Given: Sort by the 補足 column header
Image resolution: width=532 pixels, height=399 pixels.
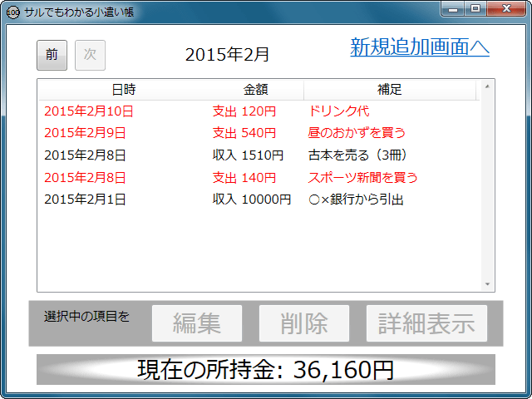Looking at the screenshot, I should coord(390,90).
